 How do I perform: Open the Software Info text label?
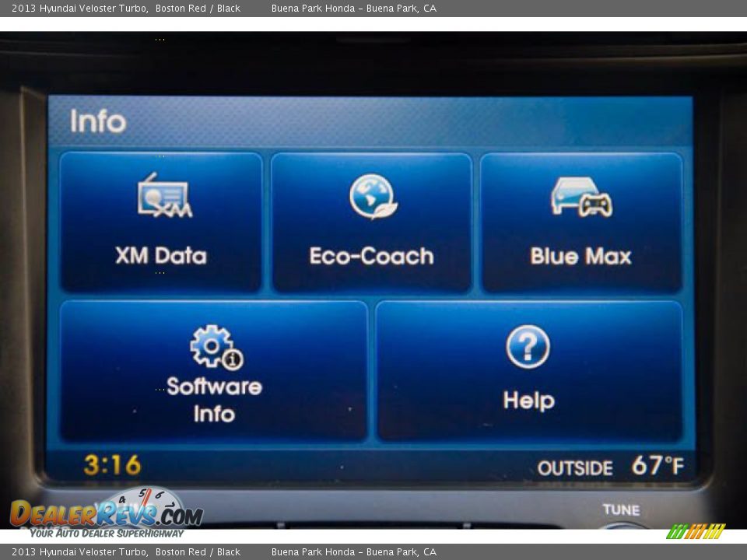[214, 400]
